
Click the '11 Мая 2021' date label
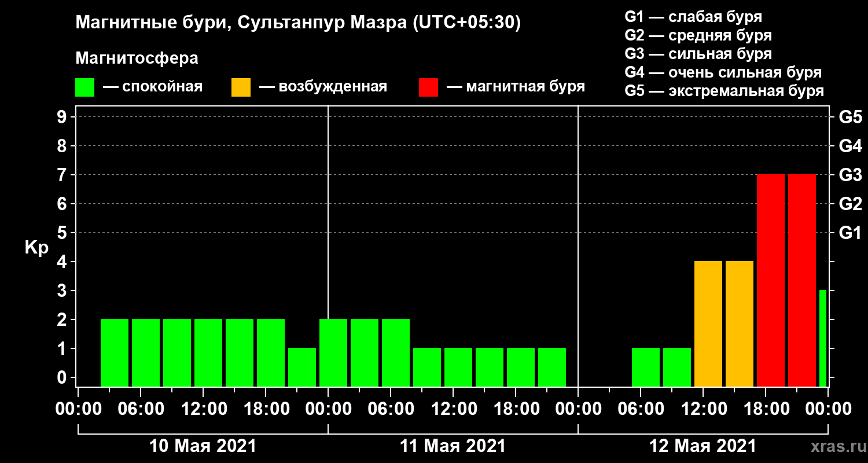tap(453, 446)
